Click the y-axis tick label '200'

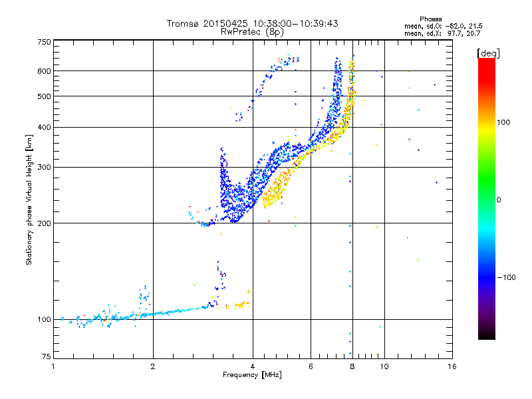click(x=45, y=223)
